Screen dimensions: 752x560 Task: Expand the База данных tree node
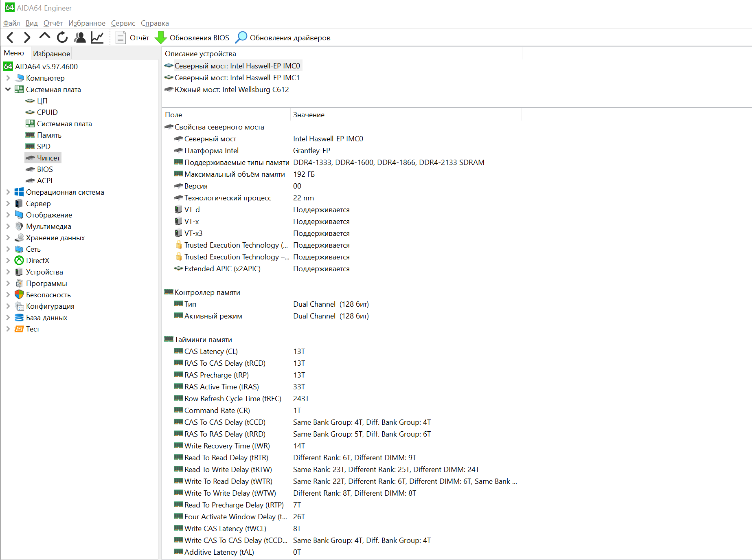(x=8, y=317)
